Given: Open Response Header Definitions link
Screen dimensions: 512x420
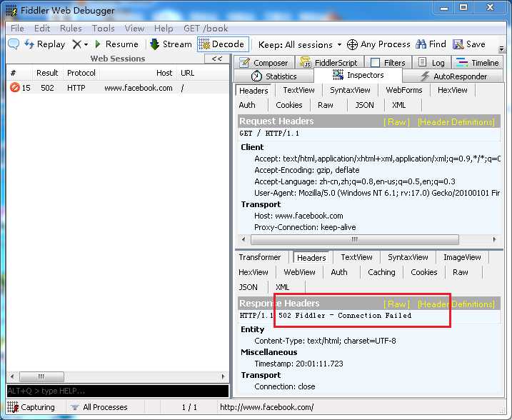Looking at the screenshot, I should tap(456, 304).
